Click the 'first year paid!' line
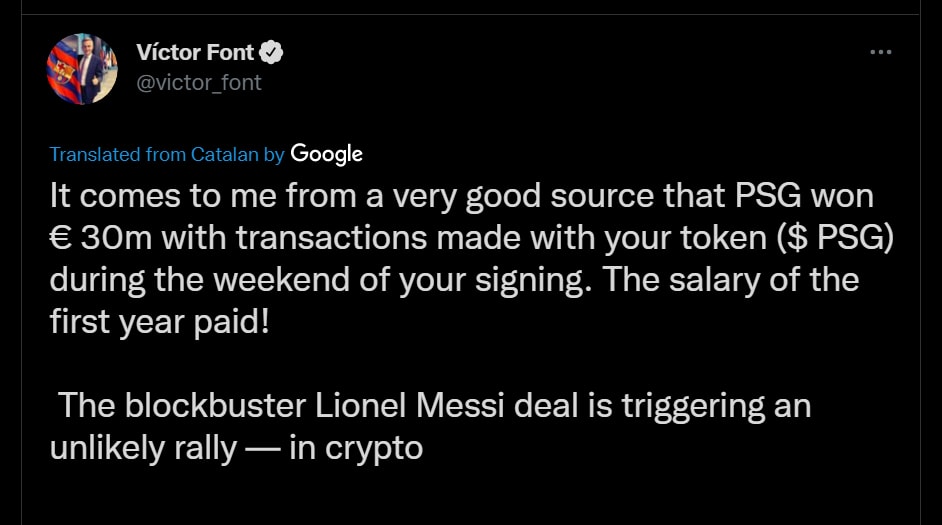The height and width of the screenshot is (525, 942). point(160,323)
